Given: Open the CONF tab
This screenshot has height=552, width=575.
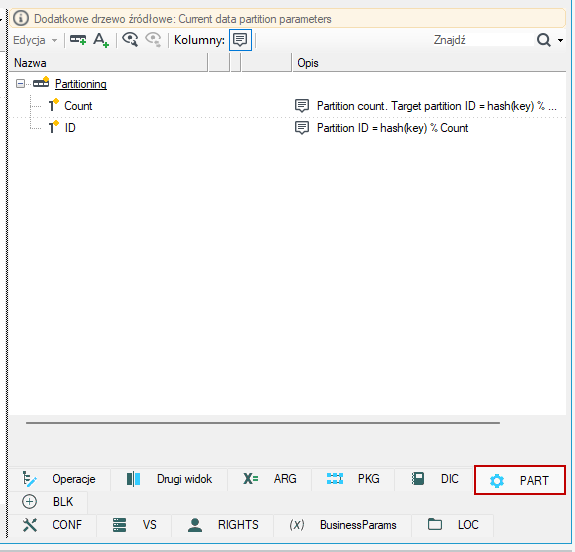Looking at the screenshot, I should pos(52,525).
